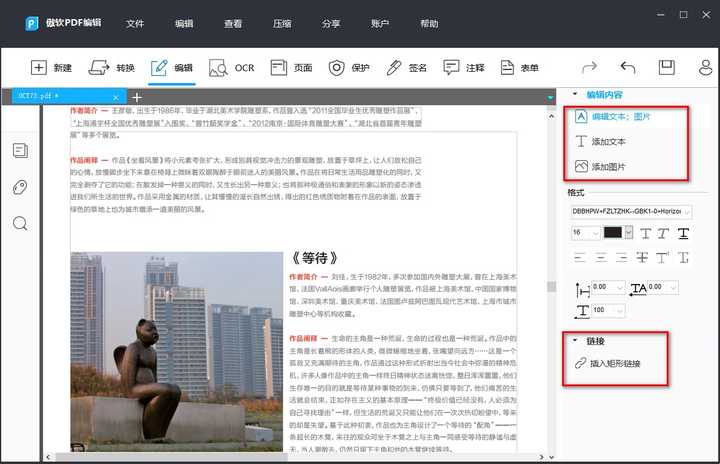Click the horizontal scrollbar right arrow

click(541, 457)
